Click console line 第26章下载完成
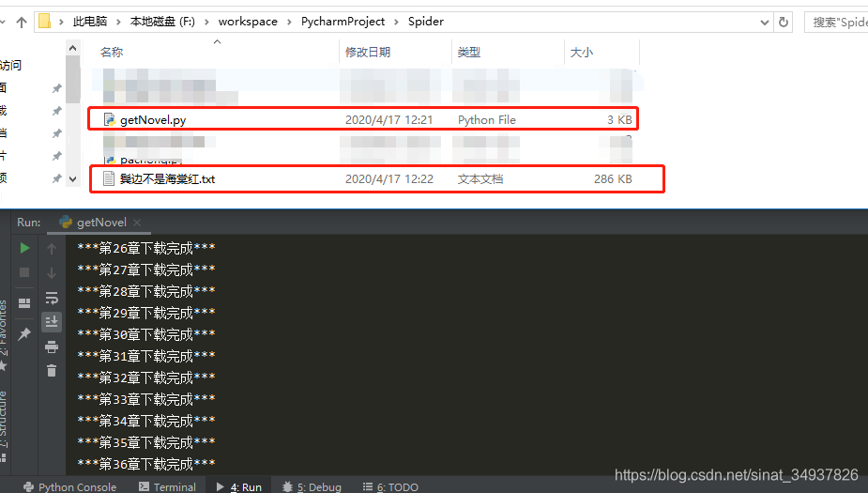 146,248
